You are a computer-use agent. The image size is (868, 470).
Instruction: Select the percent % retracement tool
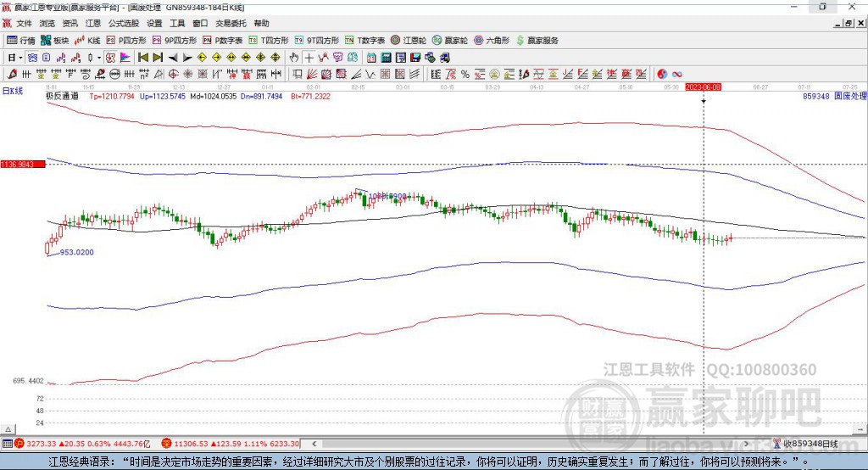(x=465, y=75)
